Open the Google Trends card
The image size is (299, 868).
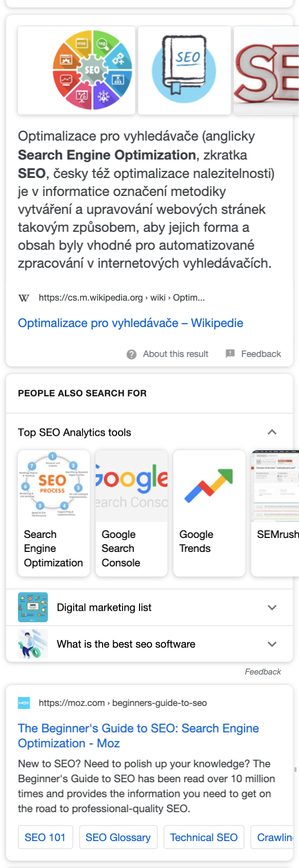209,513
